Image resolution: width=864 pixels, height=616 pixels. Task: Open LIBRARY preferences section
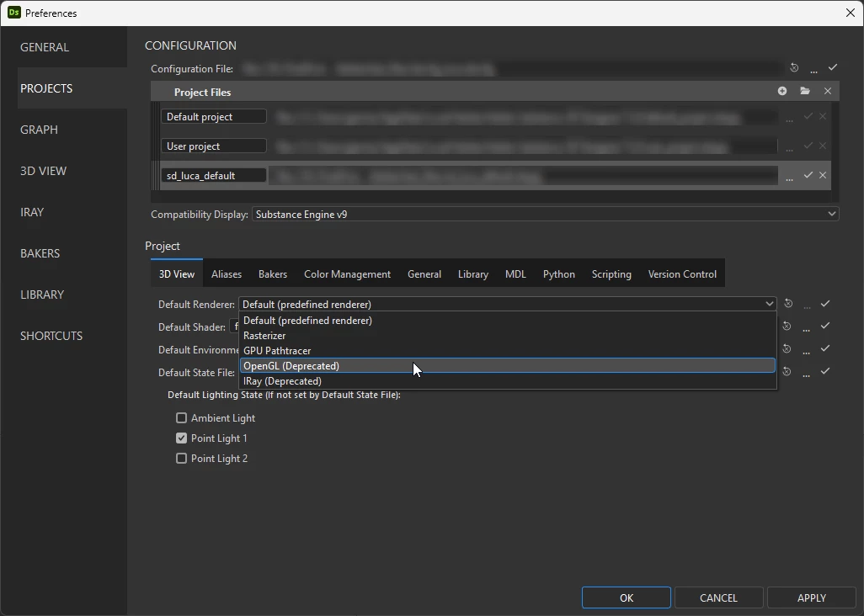[x=72, y=295]
